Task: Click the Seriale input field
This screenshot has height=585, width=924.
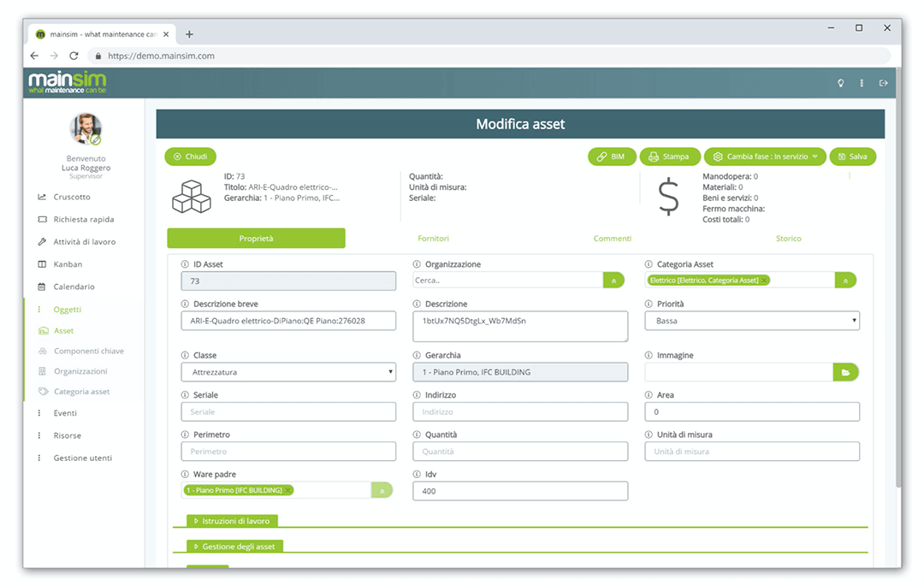Action: [288, 411]
